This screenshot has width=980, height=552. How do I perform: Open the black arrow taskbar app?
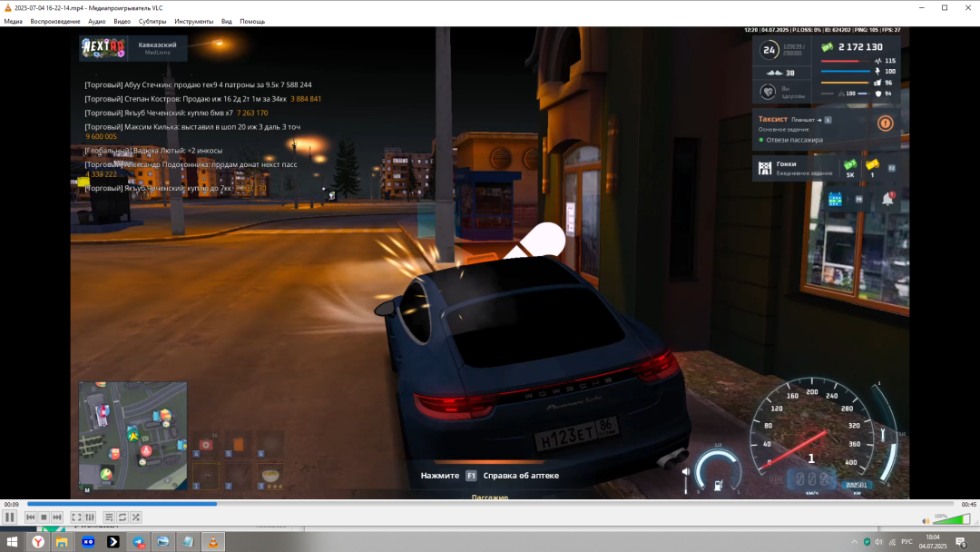(x=113, y=542)
